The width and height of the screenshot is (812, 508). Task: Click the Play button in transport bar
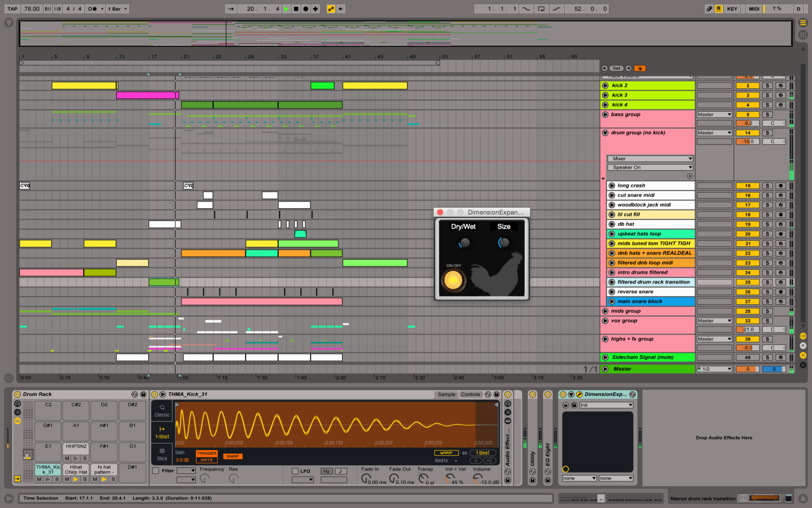(x=286, y=9)
